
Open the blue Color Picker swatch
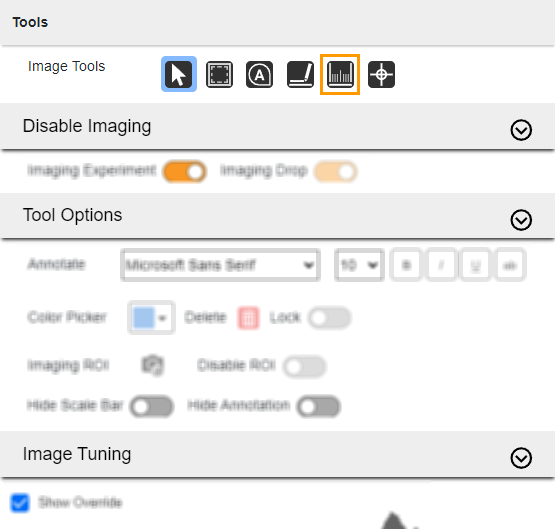pos(151,317)
